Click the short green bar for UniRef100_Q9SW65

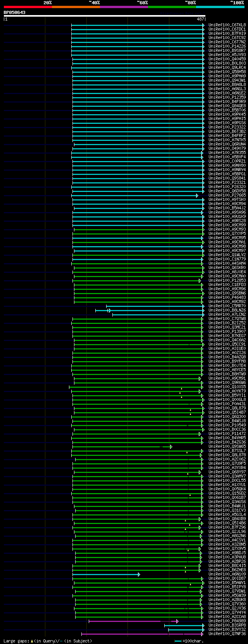(x=122, y=447)
